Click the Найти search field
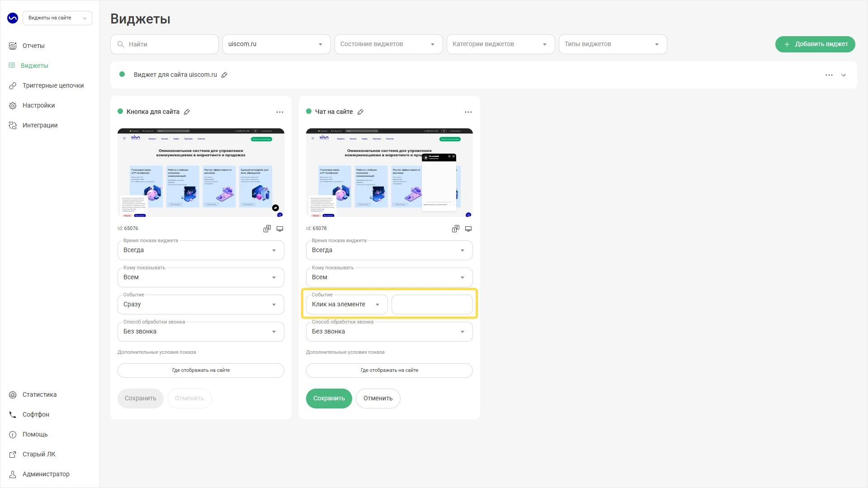 (165, 44)
